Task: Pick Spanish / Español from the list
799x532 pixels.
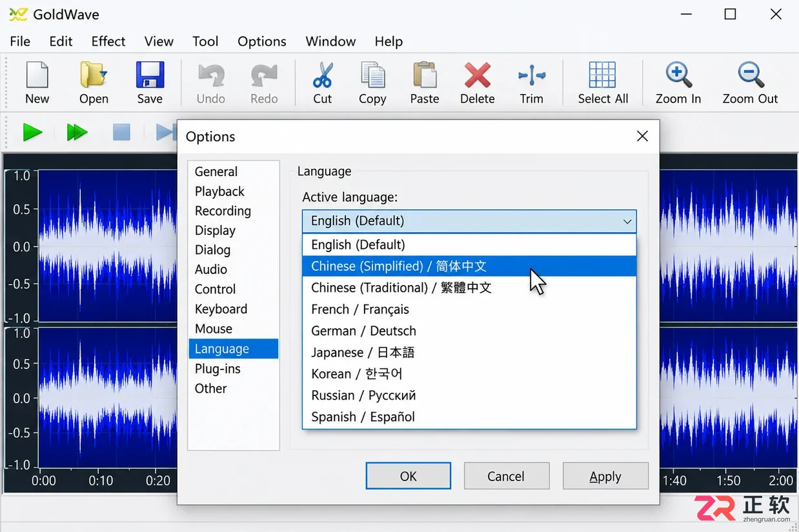Action: (x=469, y=417)
